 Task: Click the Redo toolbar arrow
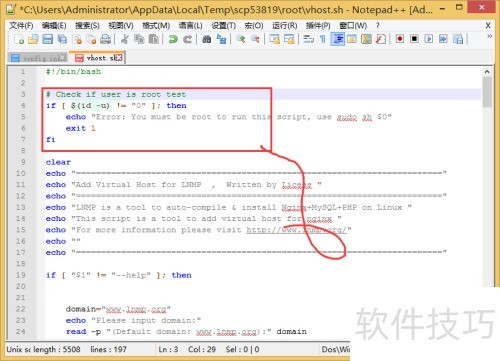coord(187,39)
